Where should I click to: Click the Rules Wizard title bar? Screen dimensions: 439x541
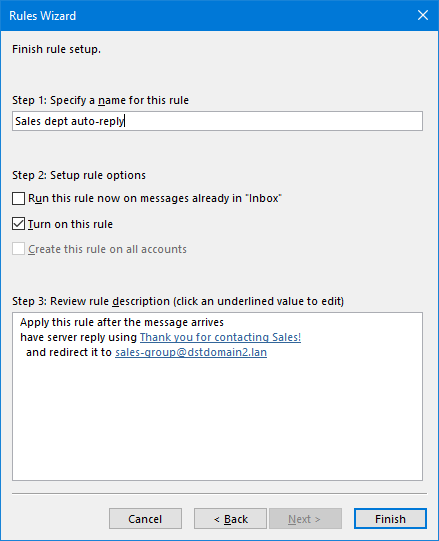click(x=207, y=16)
